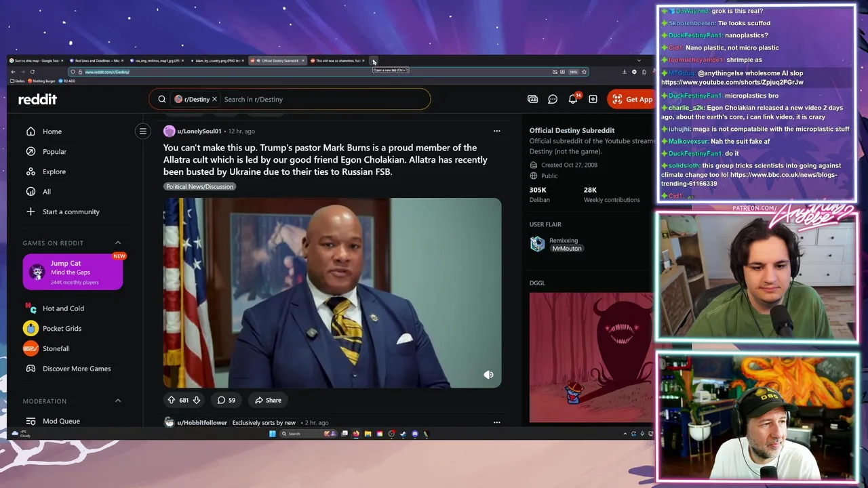Remove r/Destiny search filter
The image size is (868, 488).
[214, 99]
